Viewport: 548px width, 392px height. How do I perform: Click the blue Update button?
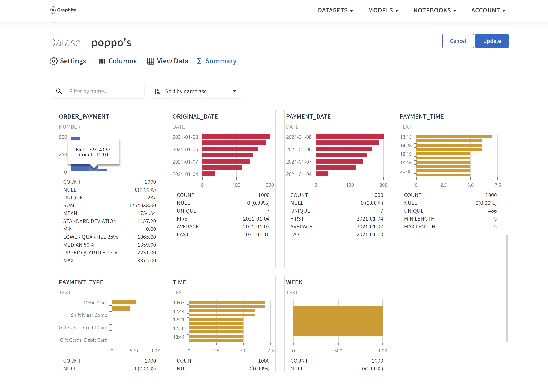[x=492, y=41]
